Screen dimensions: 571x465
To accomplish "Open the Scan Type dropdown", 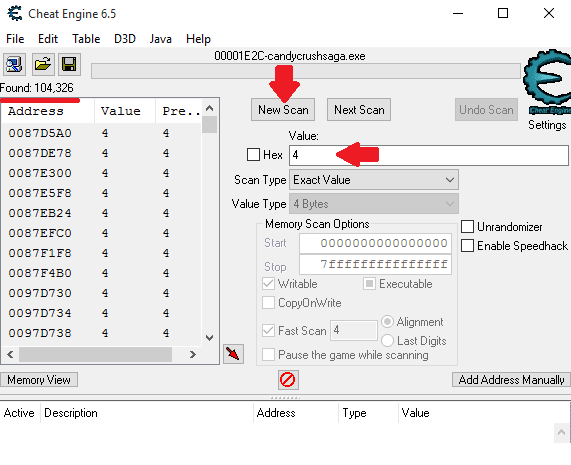I will click(374, 180).
